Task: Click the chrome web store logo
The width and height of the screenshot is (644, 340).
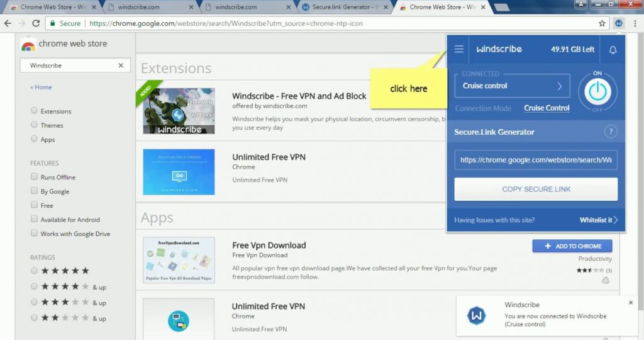Action: click(28, 45)
